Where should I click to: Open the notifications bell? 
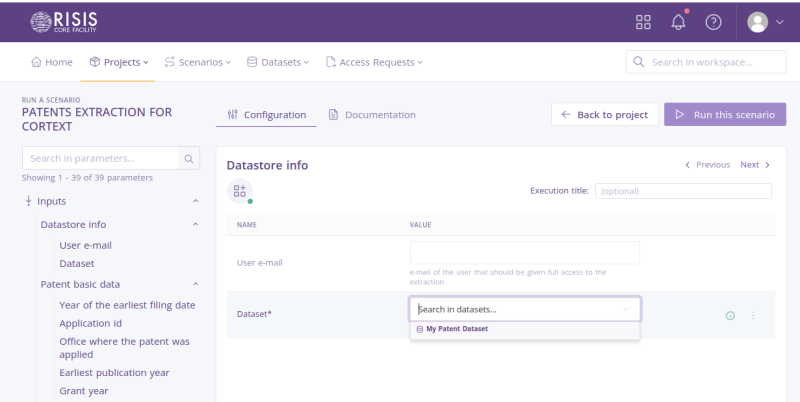679,22
